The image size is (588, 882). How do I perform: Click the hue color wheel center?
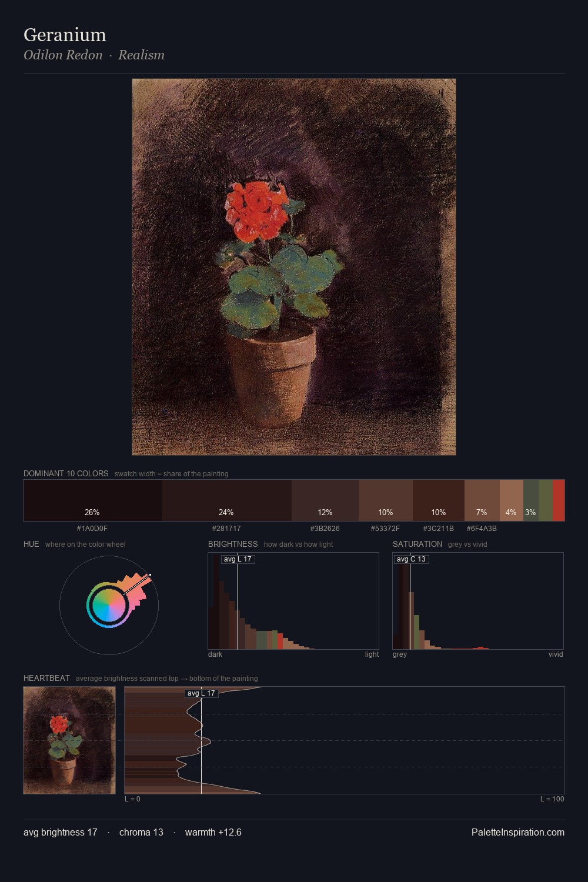pyautogui.click(x=109, y=604)
